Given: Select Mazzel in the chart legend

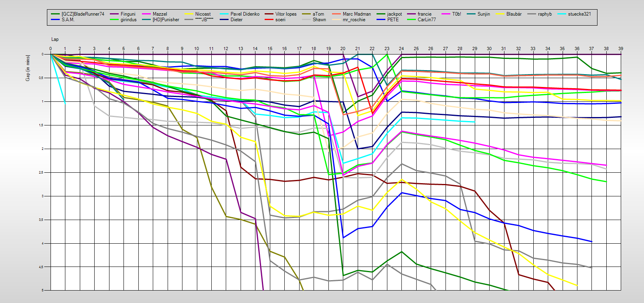Looking at the screenshot, I should pyautogui.click(x=160, y=14).
